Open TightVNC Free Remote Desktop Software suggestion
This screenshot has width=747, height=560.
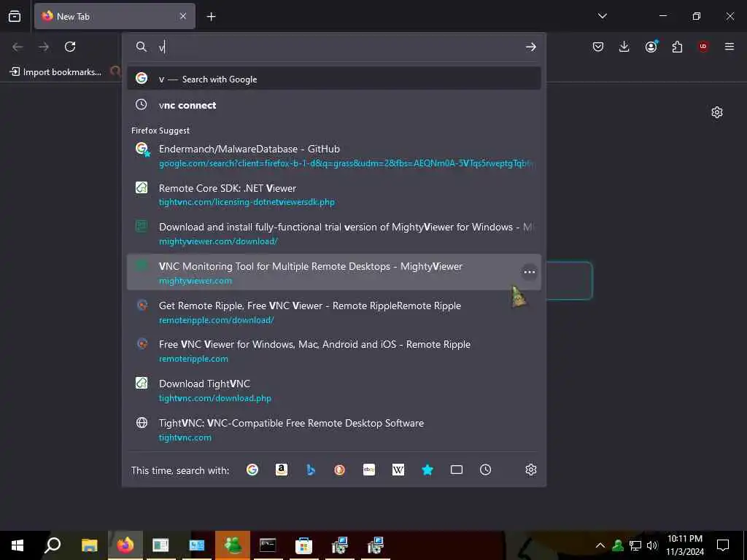click(334, 429)
